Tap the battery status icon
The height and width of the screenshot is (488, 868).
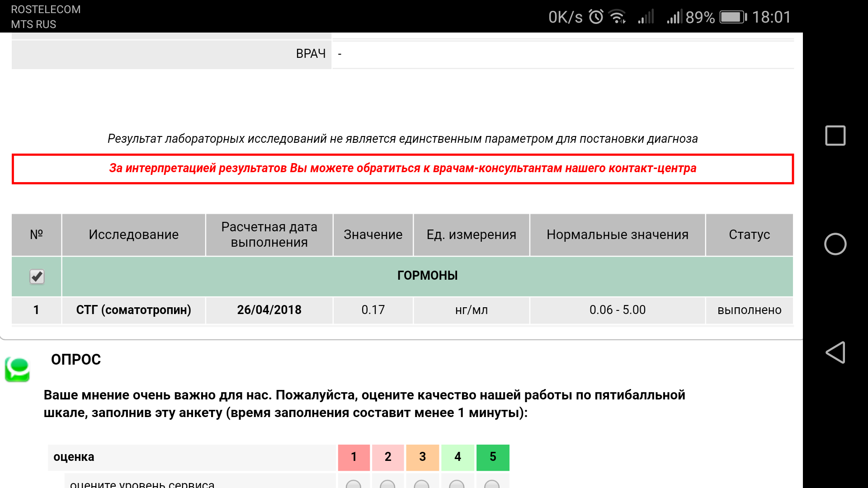tap(733, 17)
